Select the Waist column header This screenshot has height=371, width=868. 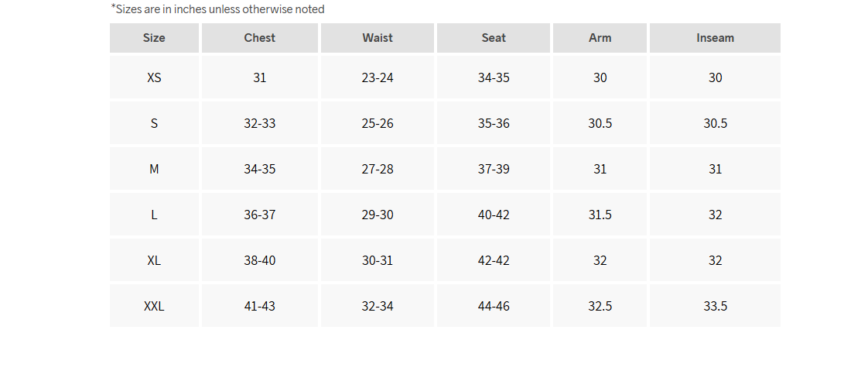click(x=378, y=38)
